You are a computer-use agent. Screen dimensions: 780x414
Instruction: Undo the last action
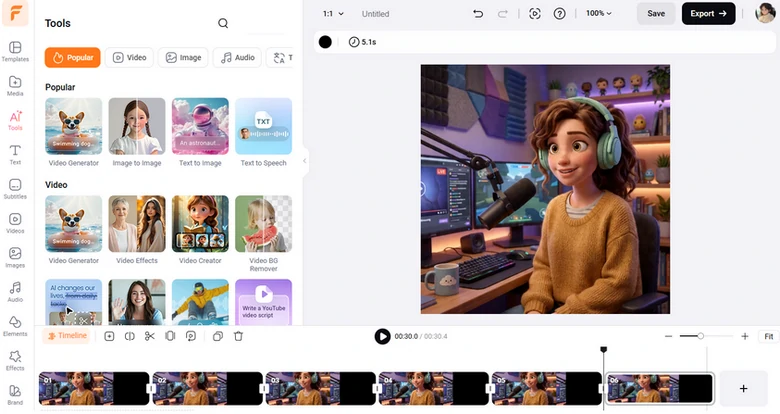478,14
